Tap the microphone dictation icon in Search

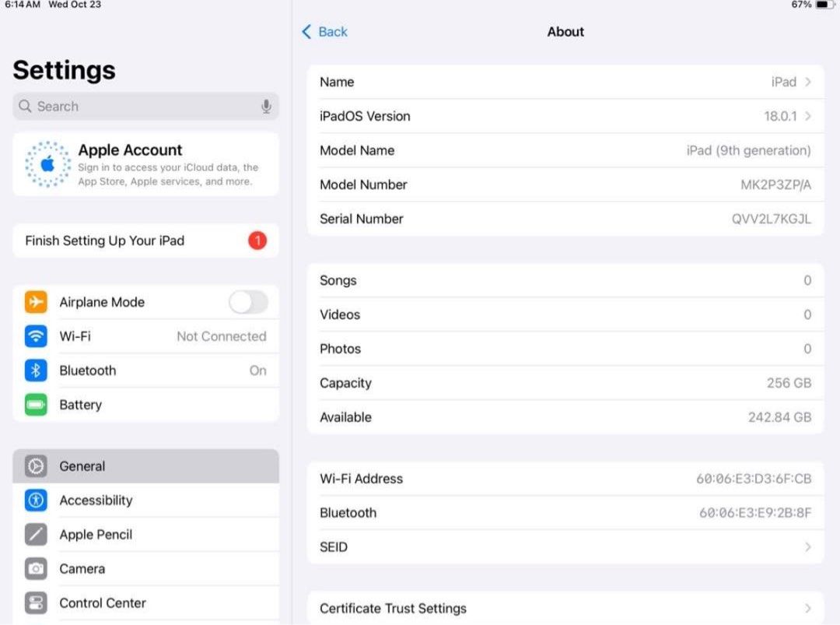pos(266,106)
